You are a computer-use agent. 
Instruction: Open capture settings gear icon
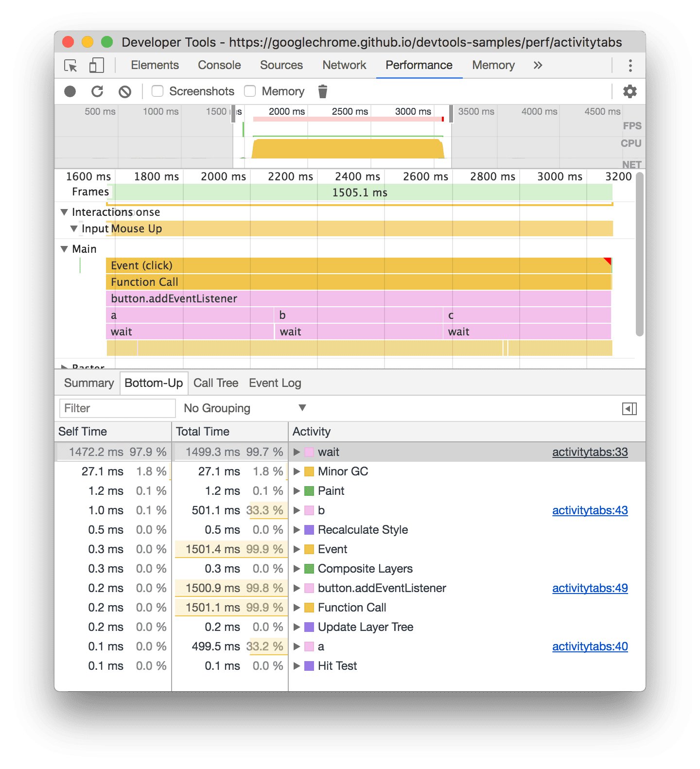[630, 91]
